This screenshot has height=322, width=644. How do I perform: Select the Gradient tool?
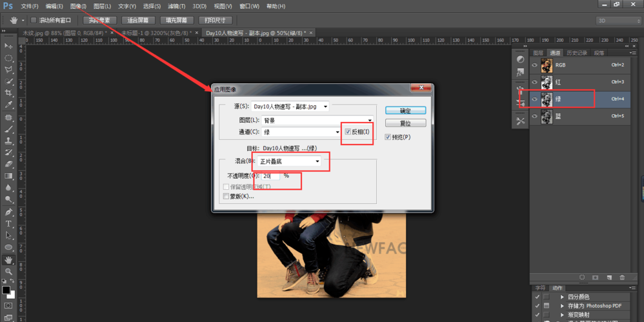click(8, 176)
